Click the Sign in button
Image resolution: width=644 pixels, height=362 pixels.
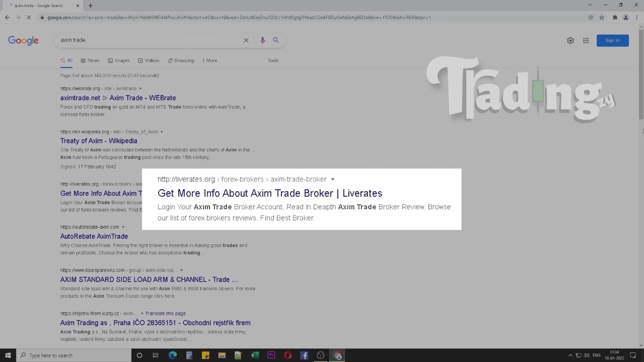pos(612,41)
